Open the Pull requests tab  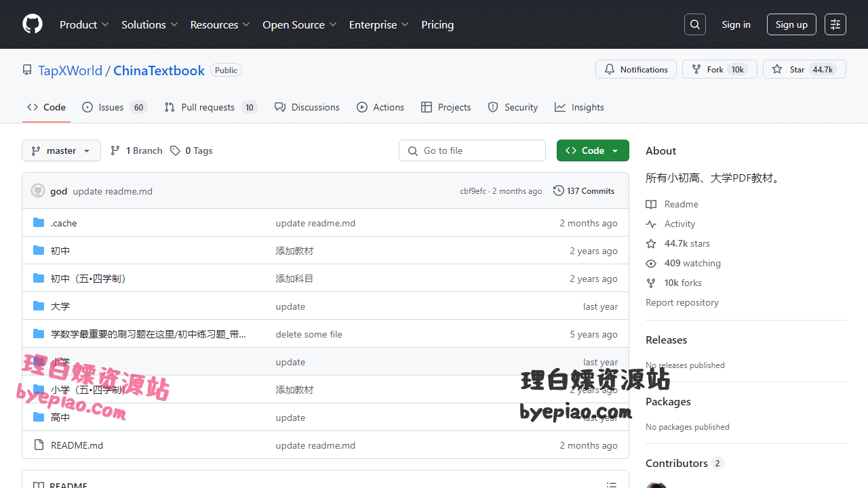coord(211,107)
